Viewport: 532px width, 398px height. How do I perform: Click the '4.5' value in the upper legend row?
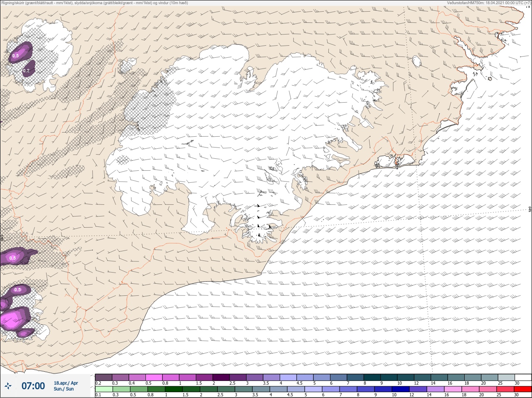tap(299, 383)
